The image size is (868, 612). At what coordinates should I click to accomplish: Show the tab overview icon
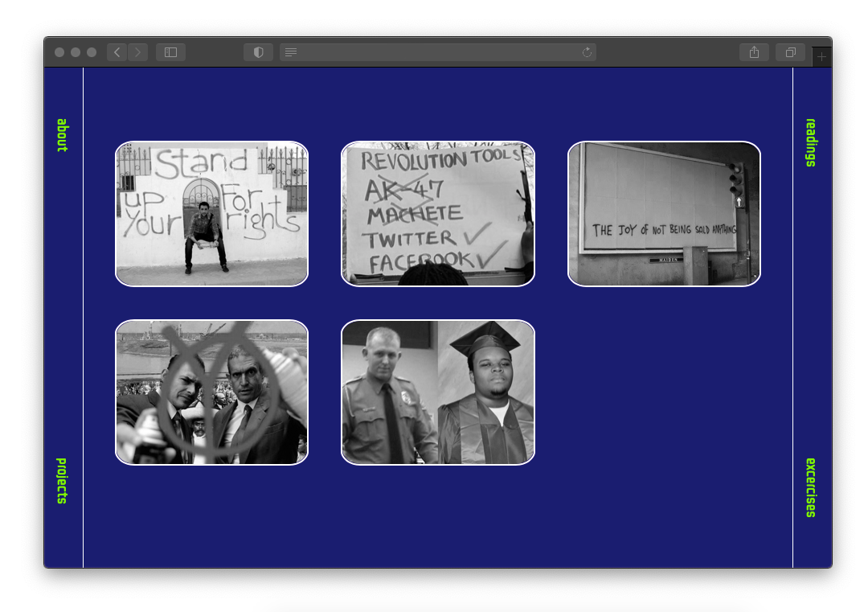[791, 52]
